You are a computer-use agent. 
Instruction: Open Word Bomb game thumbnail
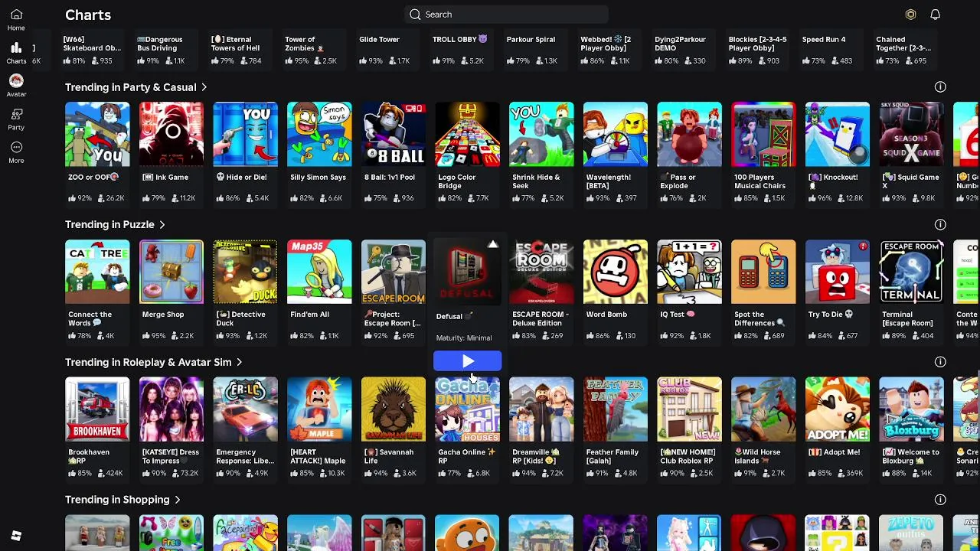[616, 272]
